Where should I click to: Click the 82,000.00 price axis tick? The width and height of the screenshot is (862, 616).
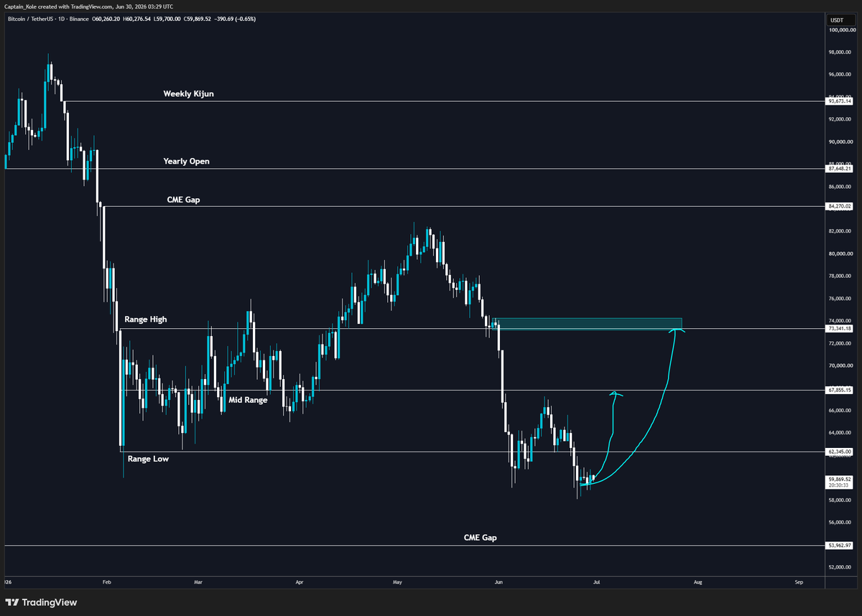[x=839, y=232]
